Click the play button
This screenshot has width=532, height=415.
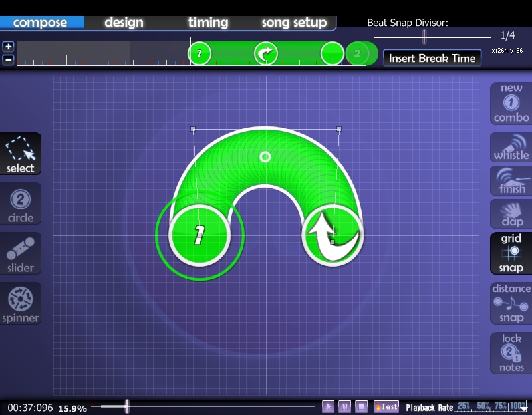[x=328, y=406]
